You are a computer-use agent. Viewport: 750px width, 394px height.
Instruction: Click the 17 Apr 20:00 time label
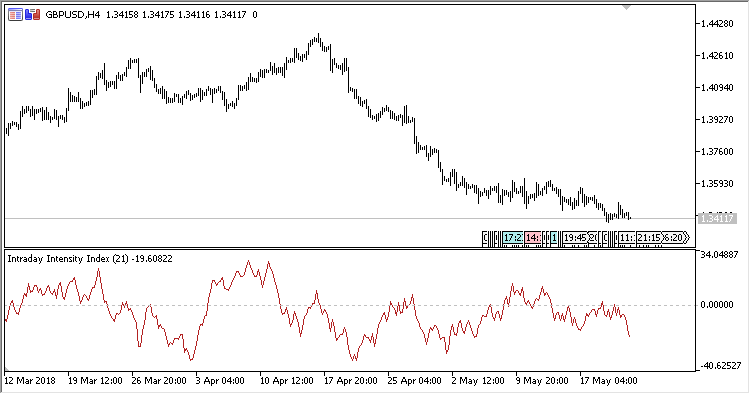pos(351,381)
